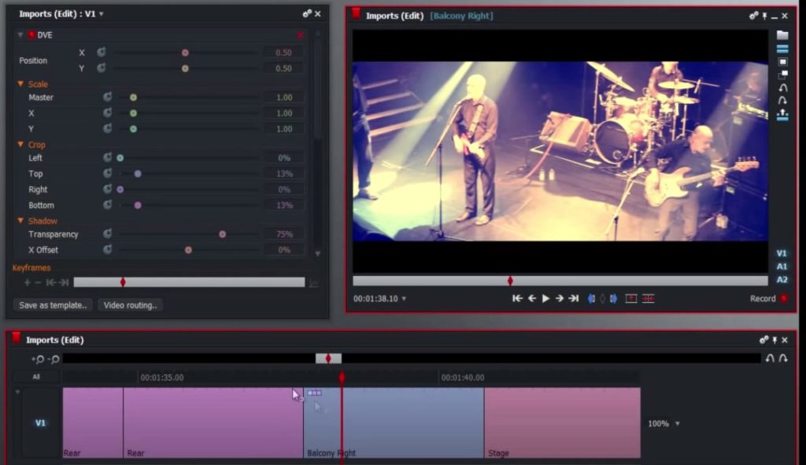Toggle keyframing for Scale X

[x=107, y=113]
